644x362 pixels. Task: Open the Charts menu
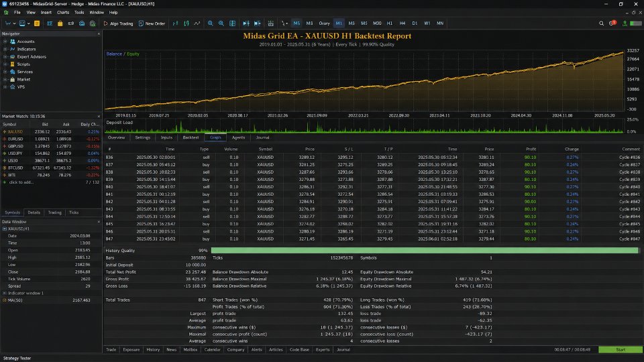[x=63, y=12]
